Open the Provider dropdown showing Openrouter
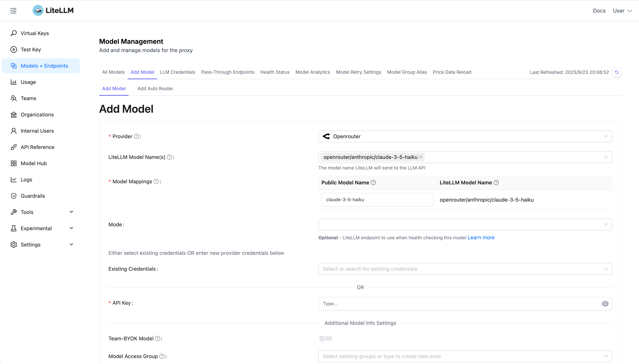Viewport: 639px width, 364px height. 465,137
